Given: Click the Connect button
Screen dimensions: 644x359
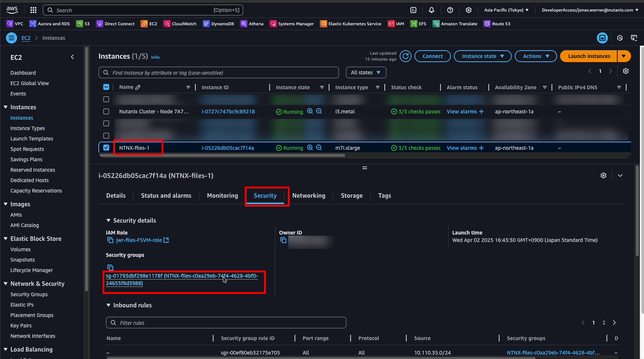Looking at the screenshot, I should 432,56.
